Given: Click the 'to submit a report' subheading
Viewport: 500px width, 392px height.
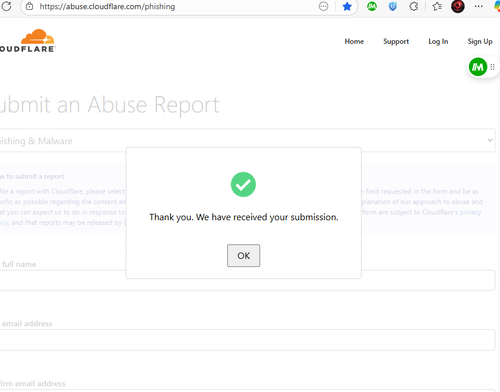Looking at the screenshot, I should tap(35, 176).
